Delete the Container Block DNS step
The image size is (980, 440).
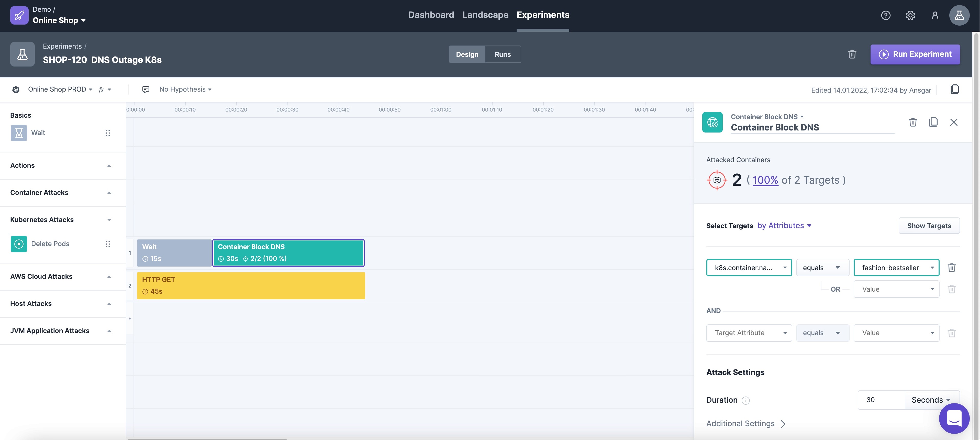(913, 122)
